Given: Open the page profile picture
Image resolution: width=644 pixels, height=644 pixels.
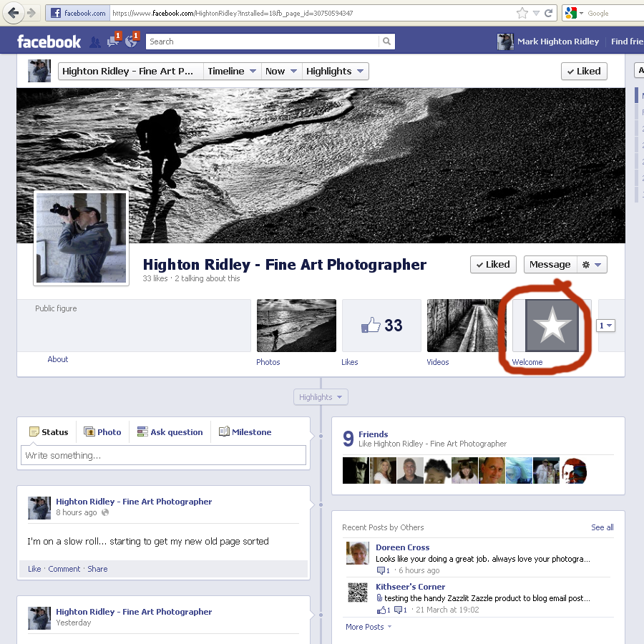Looking at the screenshot, I should coord(82,238).
